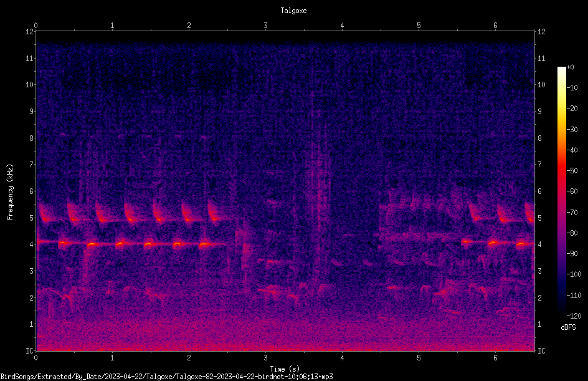Click the Talgoxe title above the spectrogram
The image size is (588, 381).
click(x=293, y=11)
